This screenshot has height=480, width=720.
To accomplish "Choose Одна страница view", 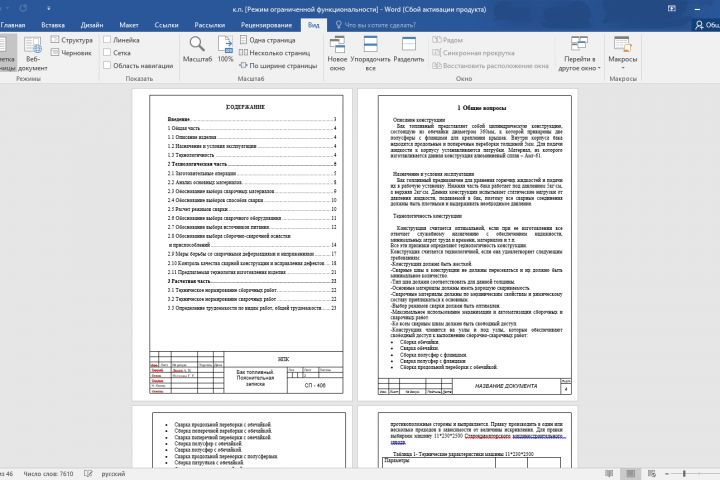I will 267,40.
